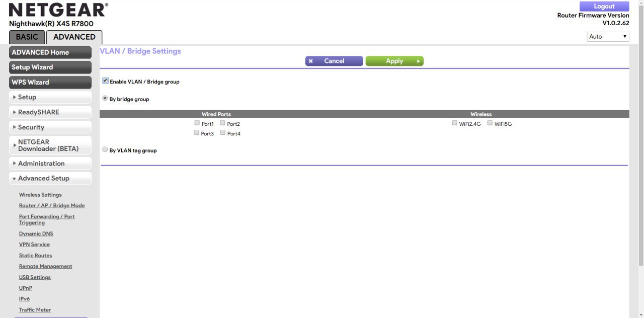Expand the Setup sidebar section

50,97
